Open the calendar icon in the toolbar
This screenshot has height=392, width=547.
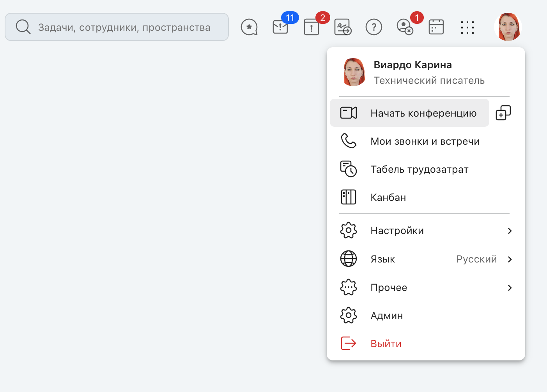pos(436,27)
